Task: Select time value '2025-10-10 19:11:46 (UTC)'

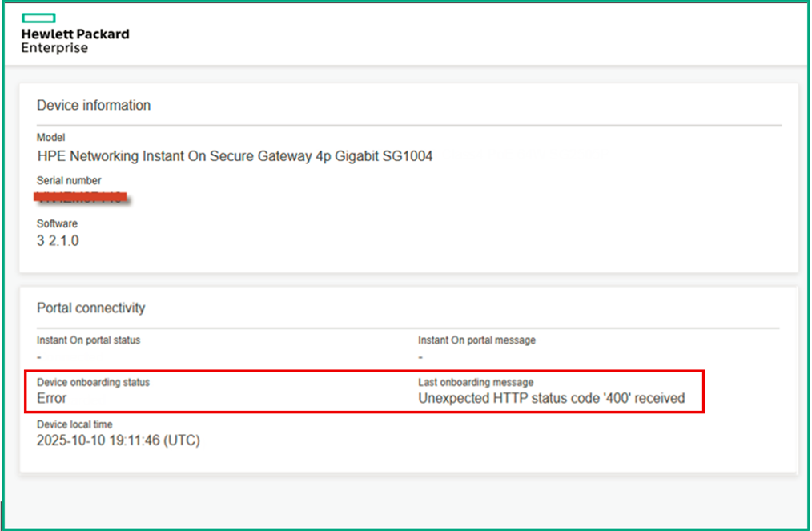Action: click(x=118, y=440)
